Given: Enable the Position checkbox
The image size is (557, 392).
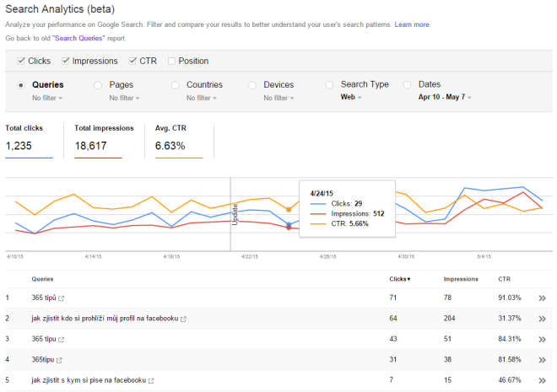Looking at the screenshot, I should click(x=171, y=61).
